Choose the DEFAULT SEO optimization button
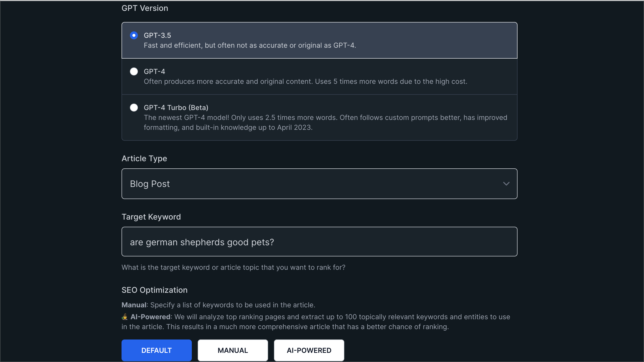Screen dimensions: 644x362 click(x=156, y=350)
